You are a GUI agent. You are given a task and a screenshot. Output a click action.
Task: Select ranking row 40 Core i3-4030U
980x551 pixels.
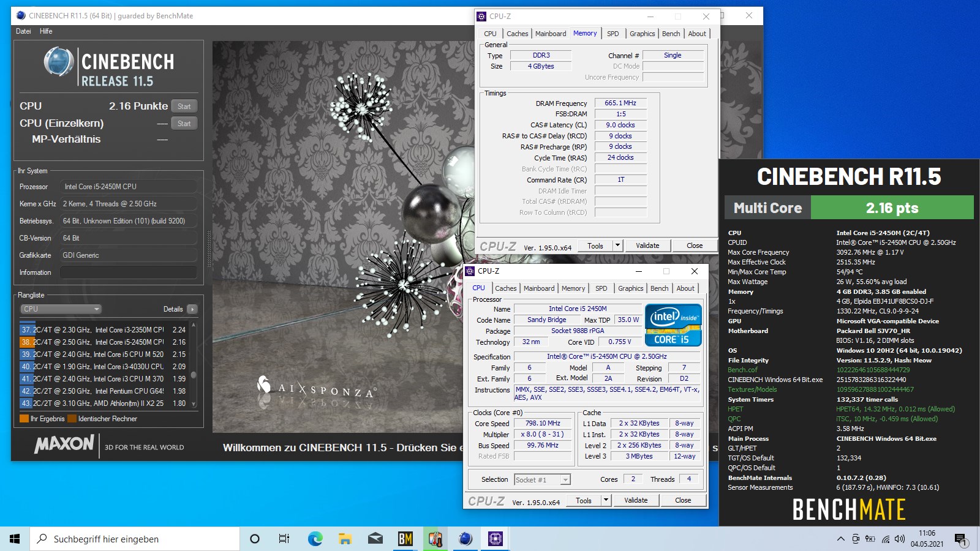click(103, 366)
